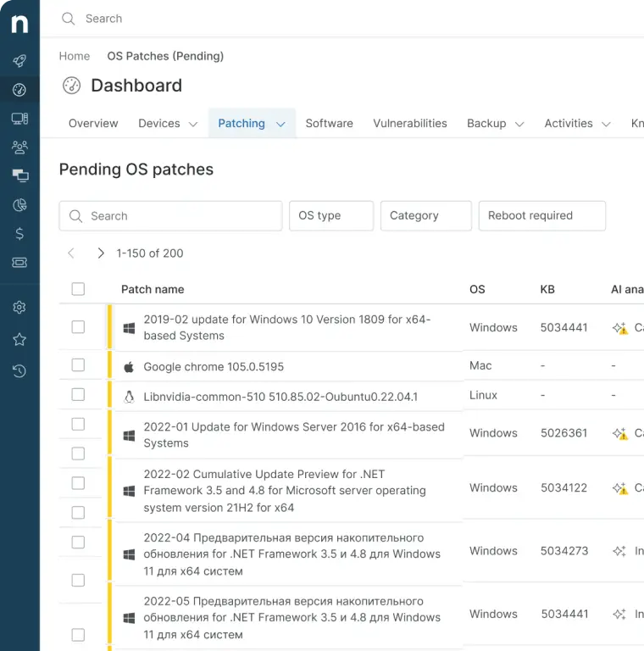This screenshot has width=644, height=651.
Task: Focus the pending patches Search input
Action: tap(170, 216)
